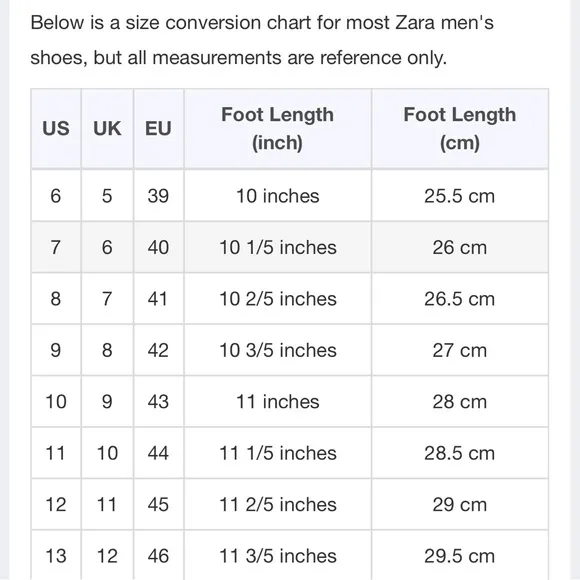Select the 26.5 cm cell
The height and width of the screenshot is (580, 580).
click(460, 299)
